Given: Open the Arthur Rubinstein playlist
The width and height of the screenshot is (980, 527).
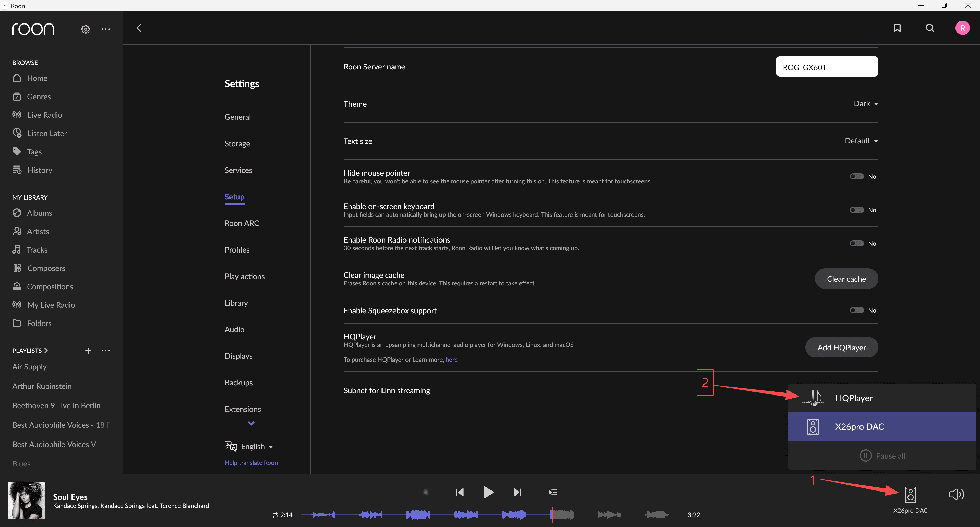Looking at the screenshot, I should (42, 386).
